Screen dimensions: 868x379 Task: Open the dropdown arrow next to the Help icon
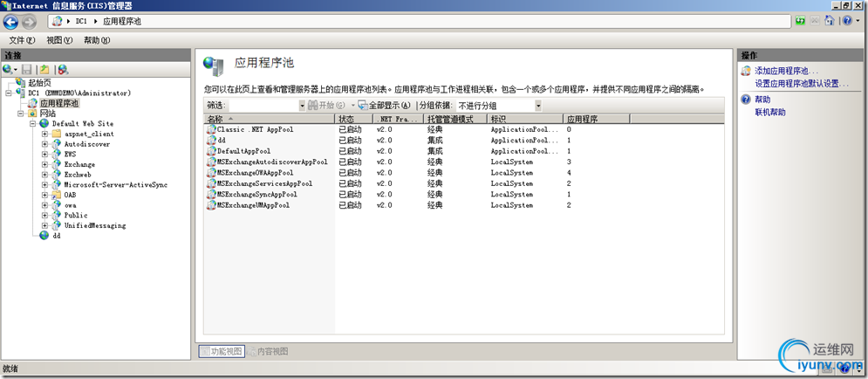point(857,22)
